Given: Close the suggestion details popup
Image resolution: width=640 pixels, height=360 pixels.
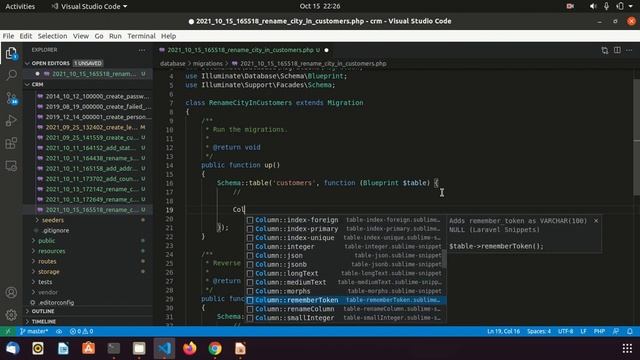Looking at the screenshot, I should [596, 221].
